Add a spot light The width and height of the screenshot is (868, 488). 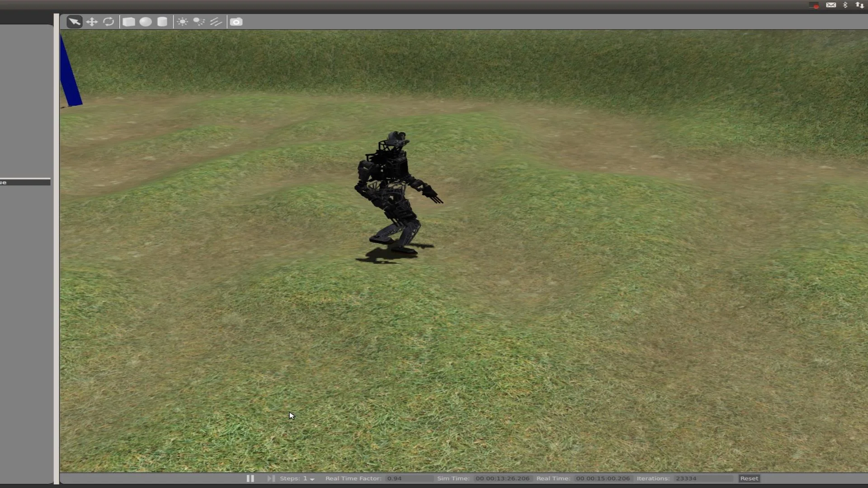pos(199,22)
